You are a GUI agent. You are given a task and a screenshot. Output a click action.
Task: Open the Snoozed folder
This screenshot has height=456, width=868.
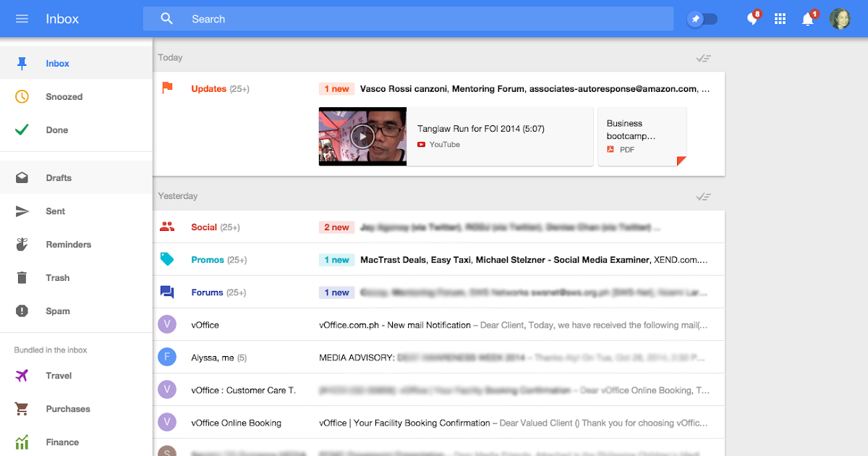76,97
